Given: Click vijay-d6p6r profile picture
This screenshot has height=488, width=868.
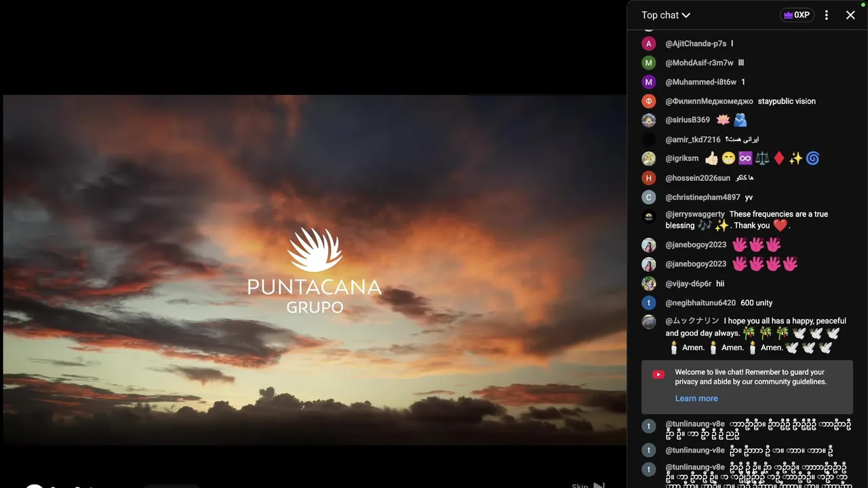Looking at the screenshot, I should click(649, 283).
